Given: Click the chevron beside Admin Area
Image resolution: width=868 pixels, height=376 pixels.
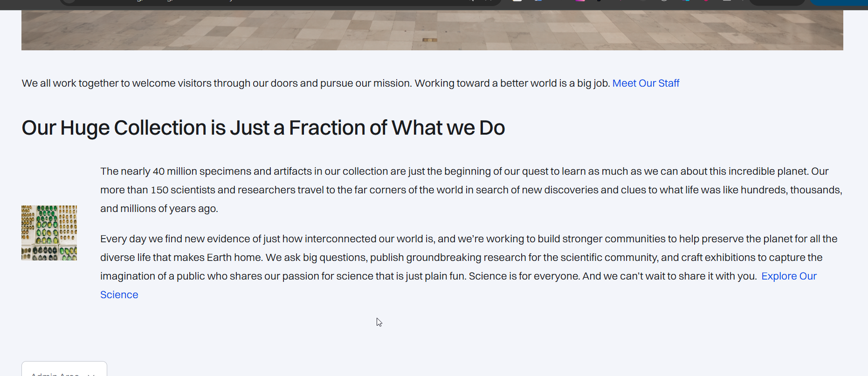Looking at the screenshot, I should (91, 374).
